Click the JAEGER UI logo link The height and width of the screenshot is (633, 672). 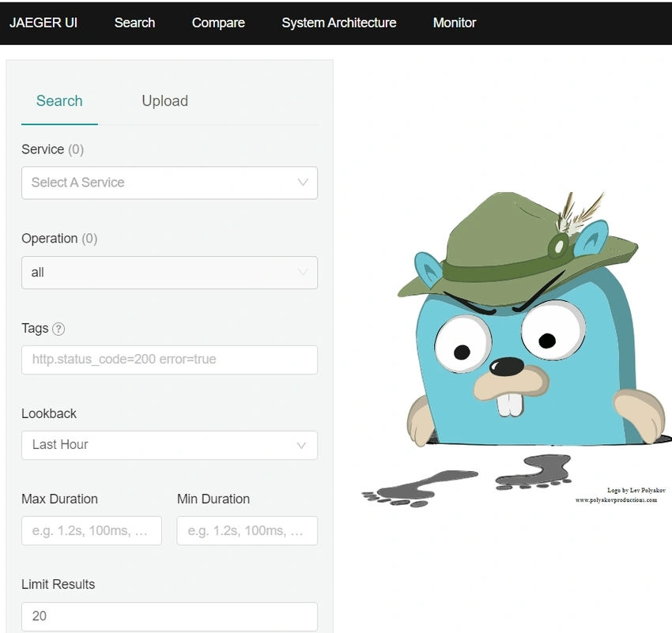pos(43,23)
